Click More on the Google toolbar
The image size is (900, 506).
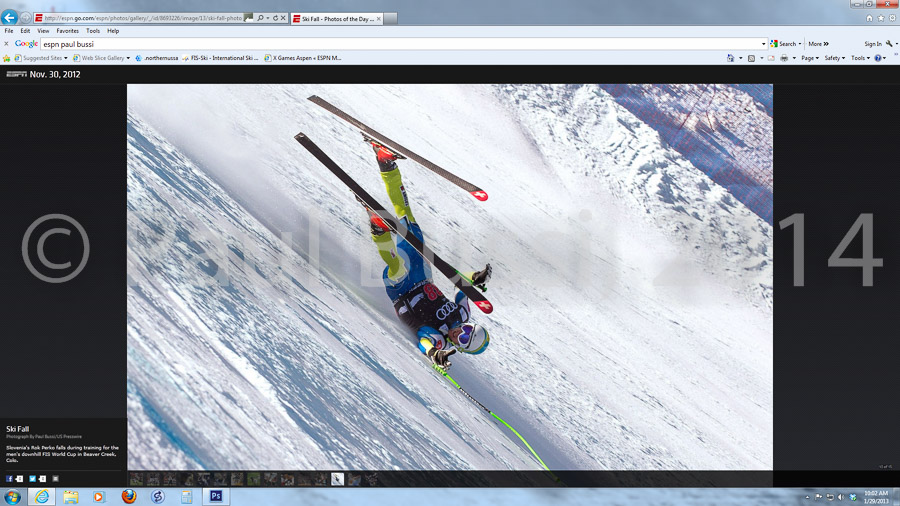pos(818,44)
